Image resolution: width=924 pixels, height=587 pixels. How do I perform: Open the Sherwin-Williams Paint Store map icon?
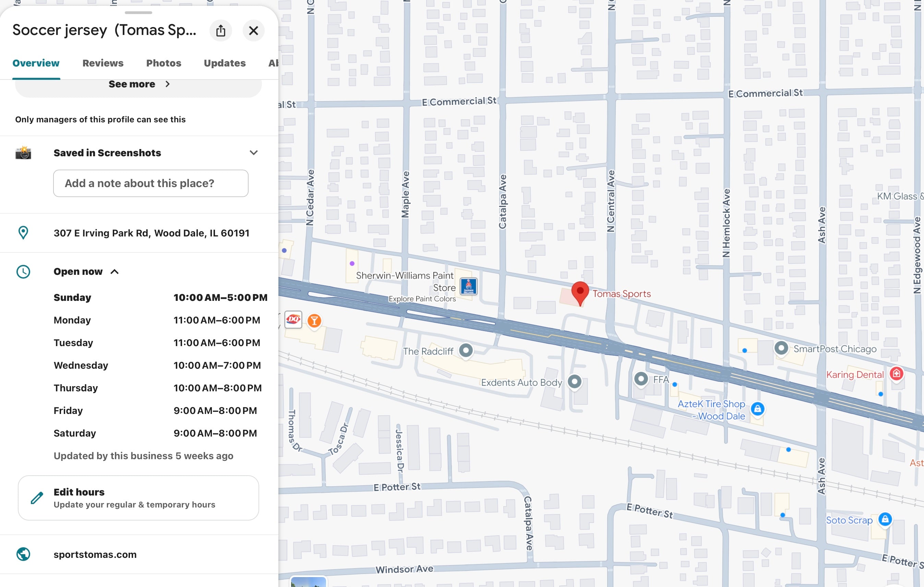point(469,286)
